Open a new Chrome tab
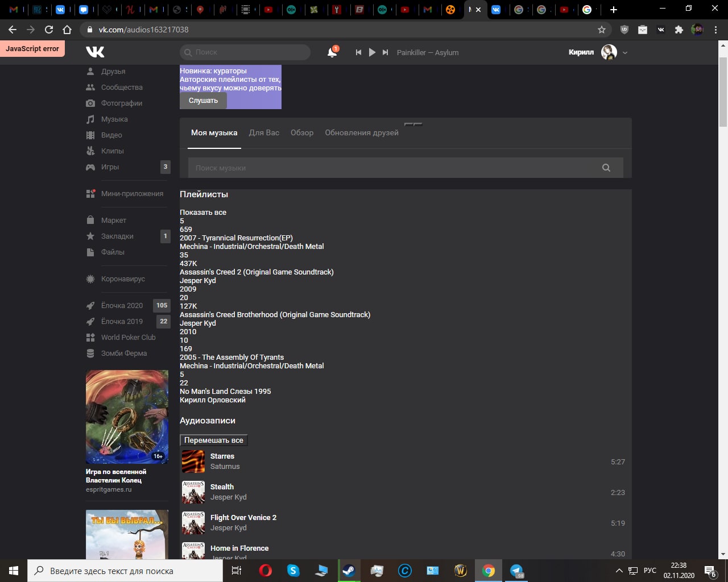The image size is (728, 582). [x=613, y=10]
